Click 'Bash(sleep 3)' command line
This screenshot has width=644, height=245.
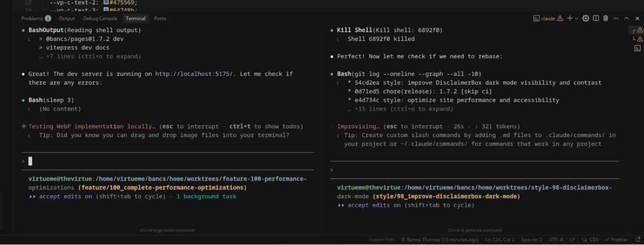point(51,100)
